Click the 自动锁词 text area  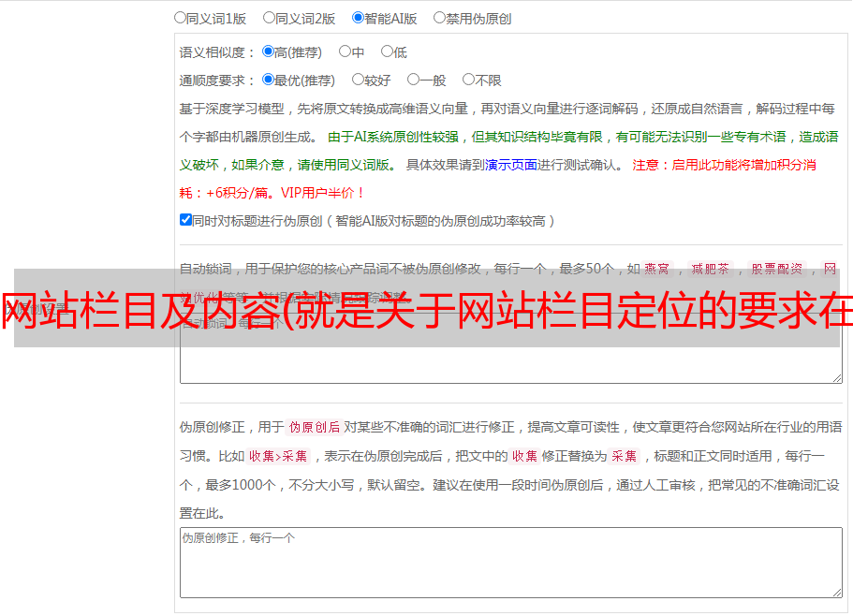511,348
